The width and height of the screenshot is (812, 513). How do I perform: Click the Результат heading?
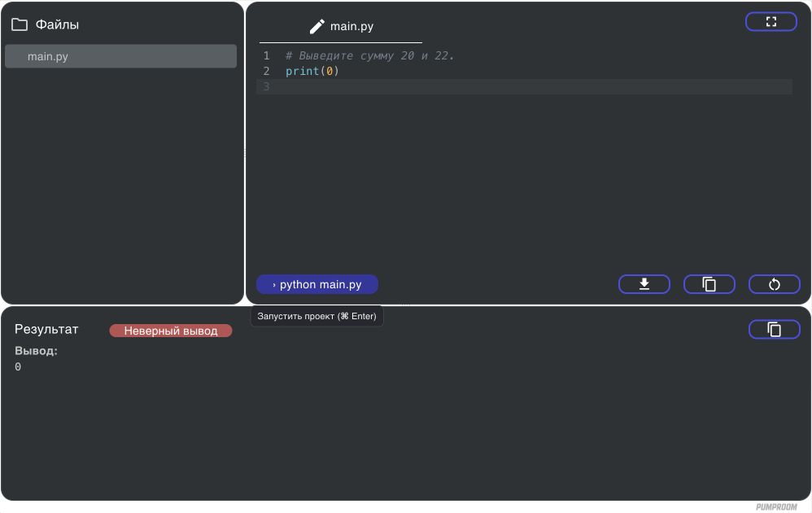(x=46, y=329)
